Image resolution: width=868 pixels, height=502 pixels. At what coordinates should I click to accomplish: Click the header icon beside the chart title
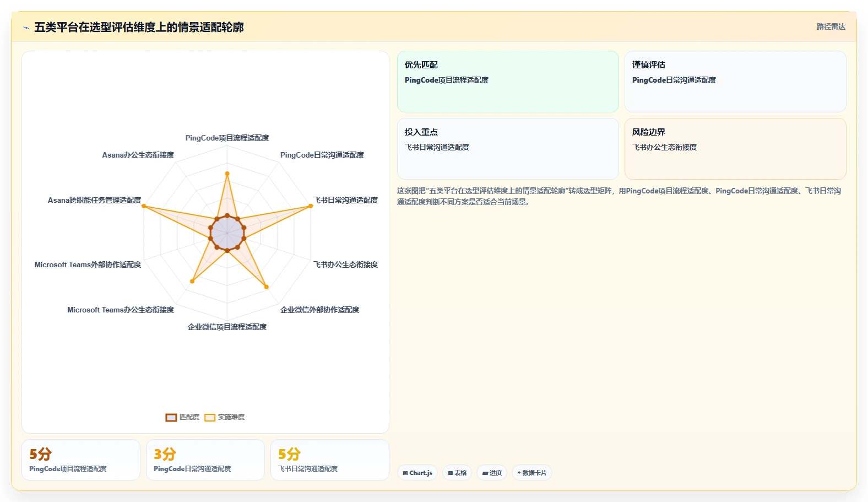click(x=26, y=28)
